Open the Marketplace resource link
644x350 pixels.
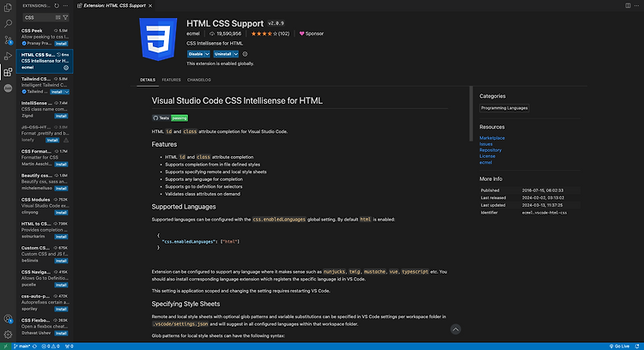click(492, 138)
